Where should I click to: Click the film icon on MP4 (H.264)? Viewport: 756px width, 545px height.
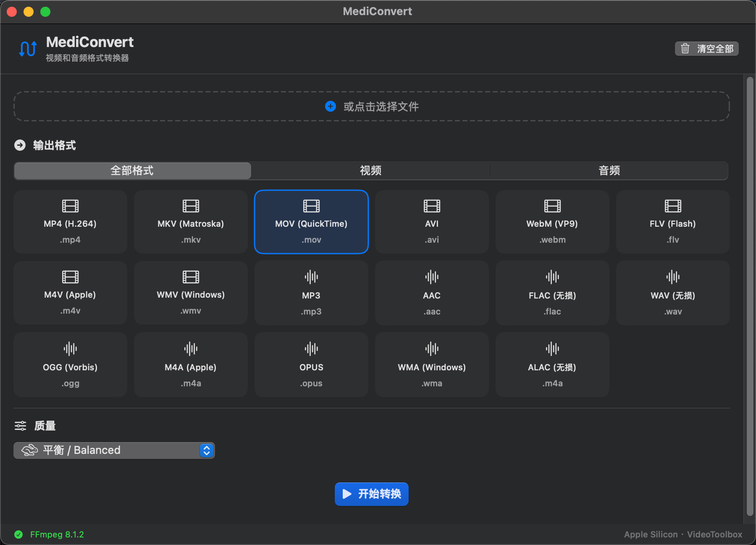point(70,206)
